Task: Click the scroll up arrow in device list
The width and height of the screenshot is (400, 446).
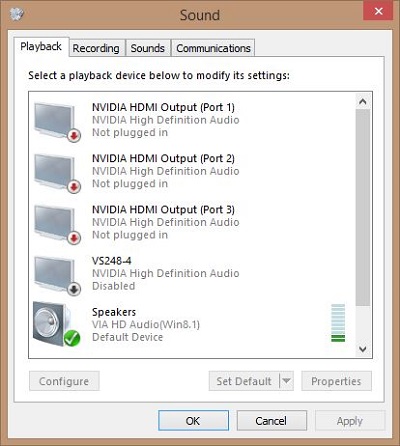Action: pos(363,101)
